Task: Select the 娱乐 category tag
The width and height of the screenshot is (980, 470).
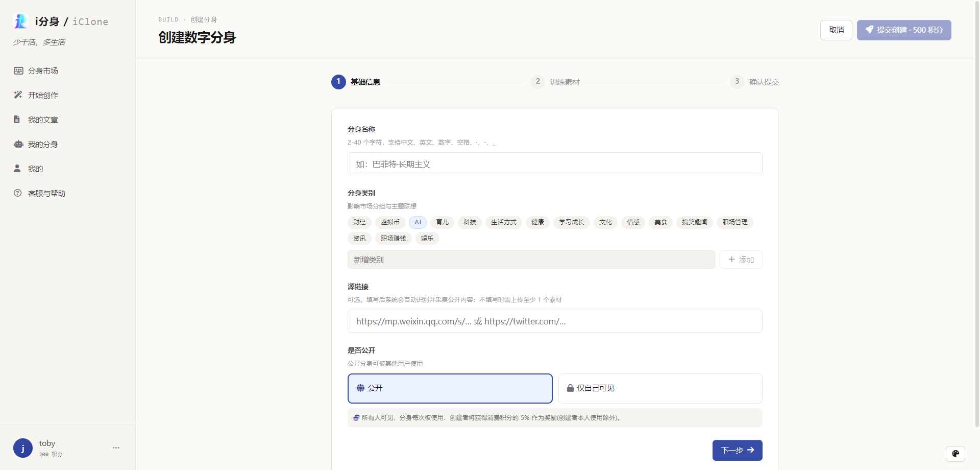Action: [427, 239]
